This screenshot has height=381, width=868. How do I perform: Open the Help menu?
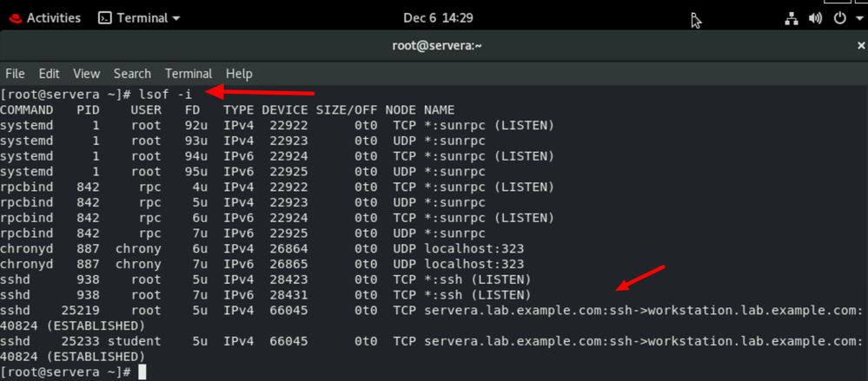[239, 74]
